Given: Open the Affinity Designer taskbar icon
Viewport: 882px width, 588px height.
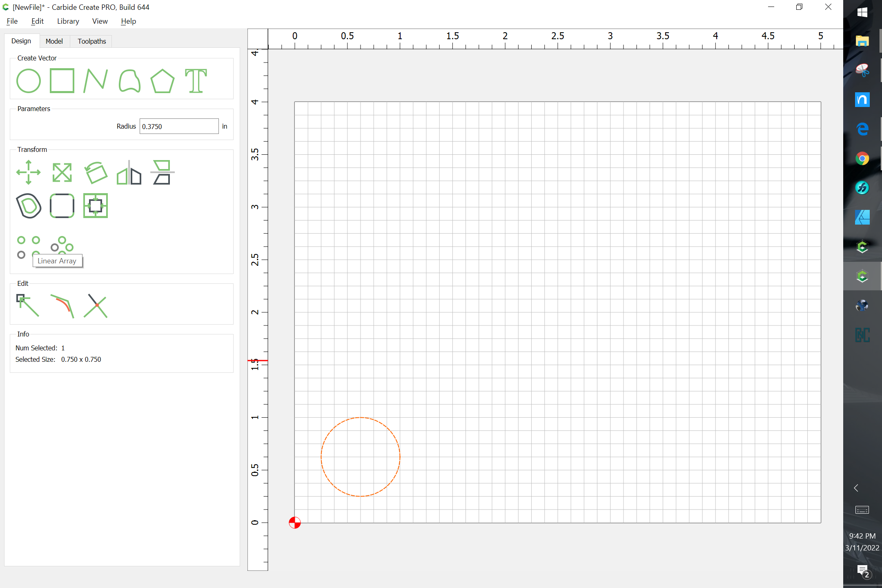Looking at the screenshot, I should [x=862, y=217].
